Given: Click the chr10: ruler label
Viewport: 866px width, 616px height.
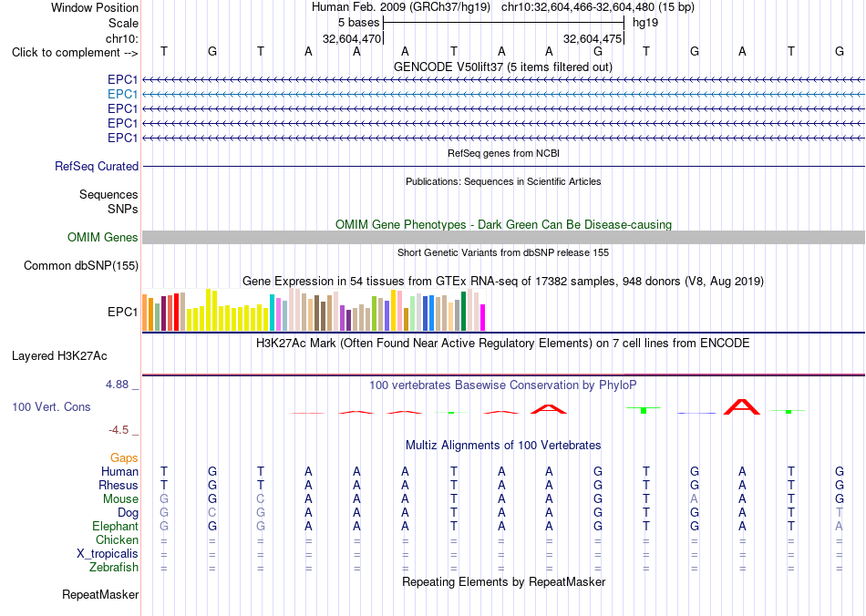Looking at the screenshot, I should click(122, 38).
